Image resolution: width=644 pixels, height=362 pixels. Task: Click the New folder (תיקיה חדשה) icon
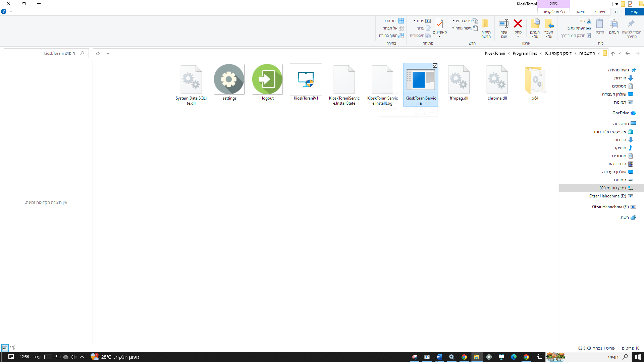(486, 24)
